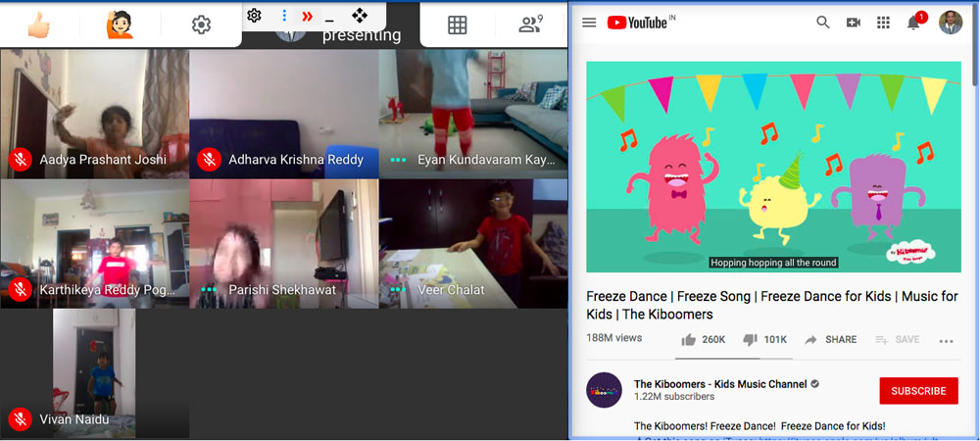Click the four-way move arrows icon

[x=360, y=16]
